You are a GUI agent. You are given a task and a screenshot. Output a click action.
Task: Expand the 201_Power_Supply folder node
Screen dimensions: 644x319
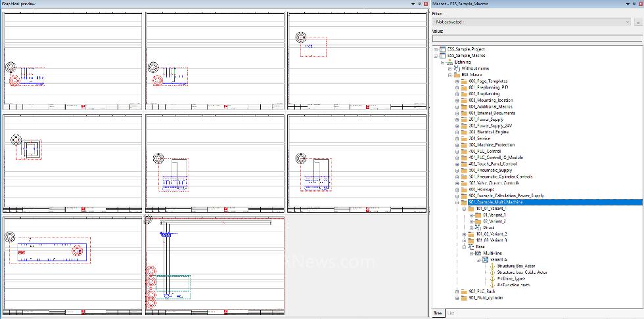tap(457, 119)
